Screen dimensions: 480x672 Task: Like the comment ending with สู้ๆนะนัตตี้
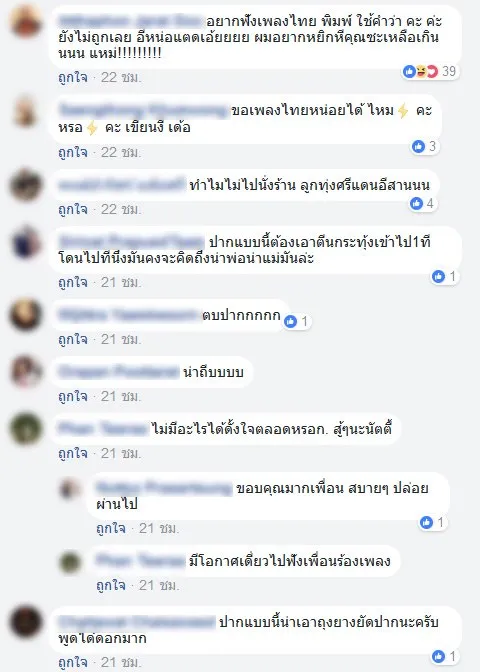pos(73,453)
